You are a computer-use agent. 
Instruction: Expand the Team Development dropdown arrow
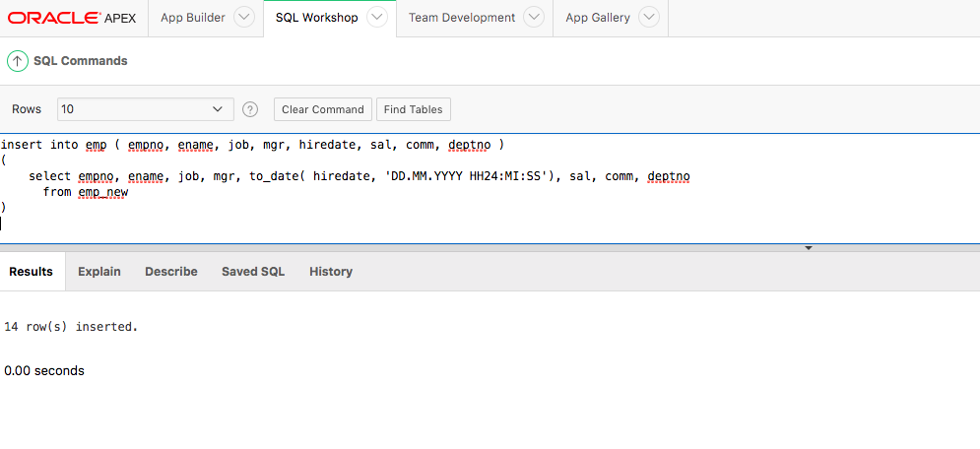click(x=534, y=18)
